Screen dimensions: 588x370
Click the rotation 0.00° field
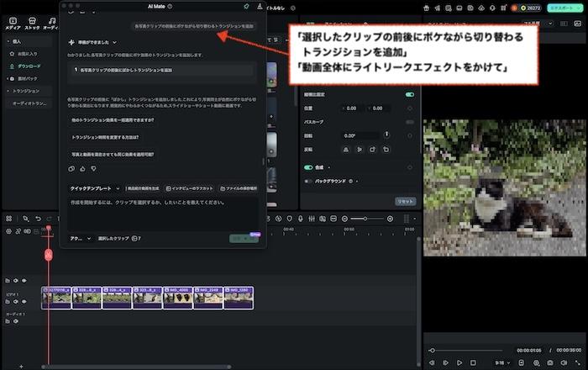coord(360,136)
